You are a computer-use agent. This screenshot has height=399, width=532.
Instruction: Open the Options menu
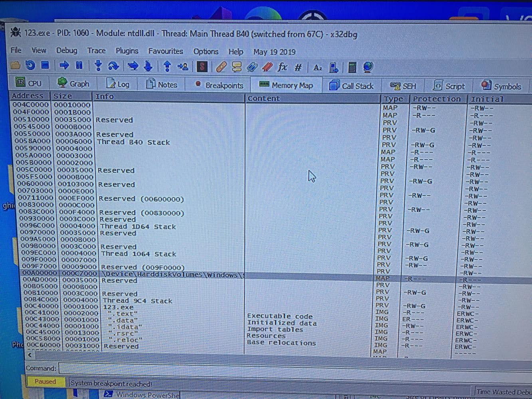(206, 51)
